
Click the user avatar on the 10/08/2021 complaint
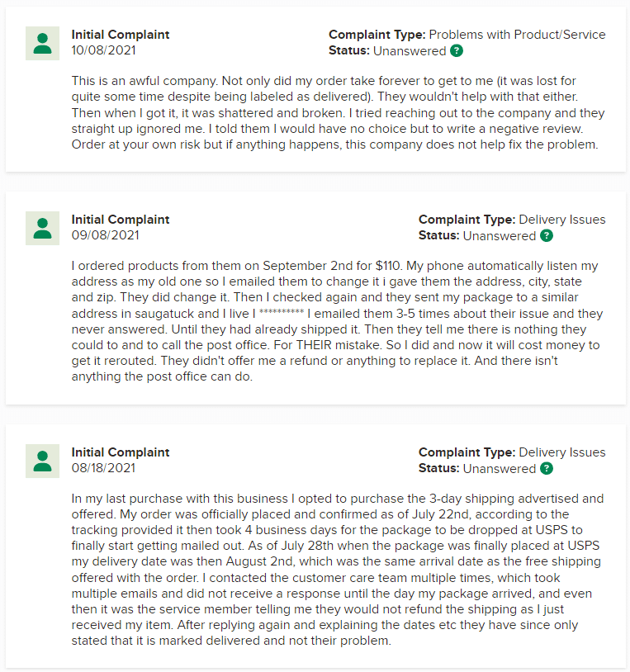[x=42, y=43]
